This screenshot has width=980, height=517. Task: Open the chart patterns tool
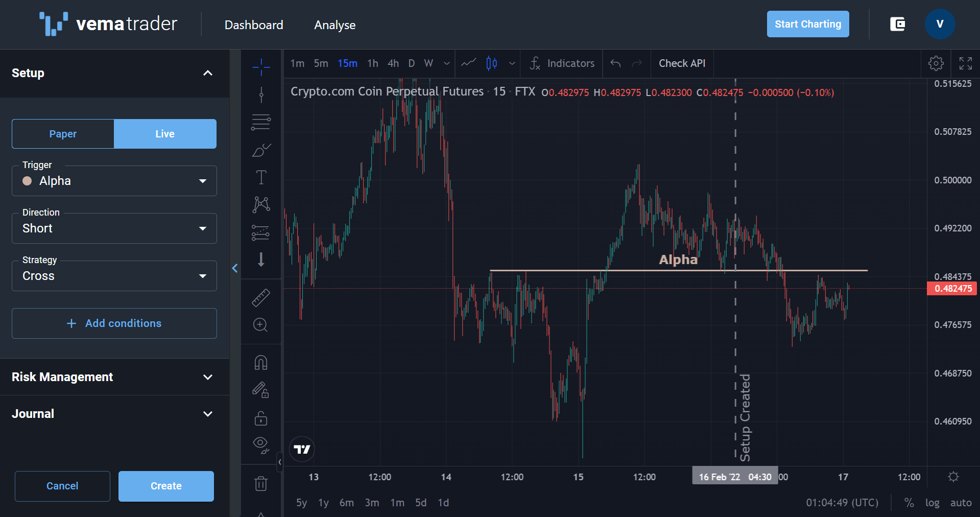(261, 204)
